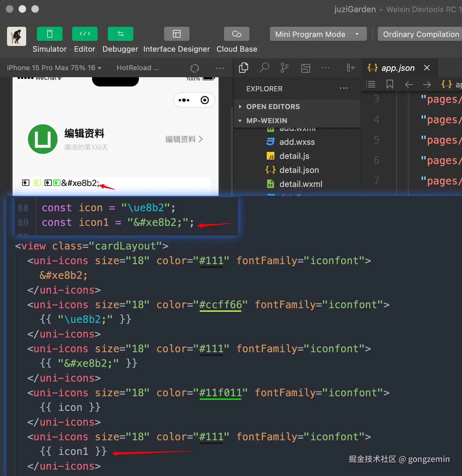Change the iPhone 15 Pro Max device selector
Image resolution: width=462 pixels, height=476 pixels.
(x=54, y=68)
